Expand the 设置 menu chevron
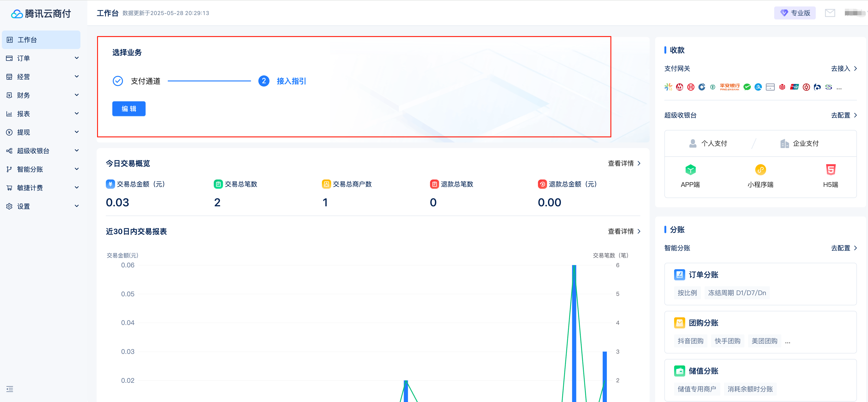 76,206
